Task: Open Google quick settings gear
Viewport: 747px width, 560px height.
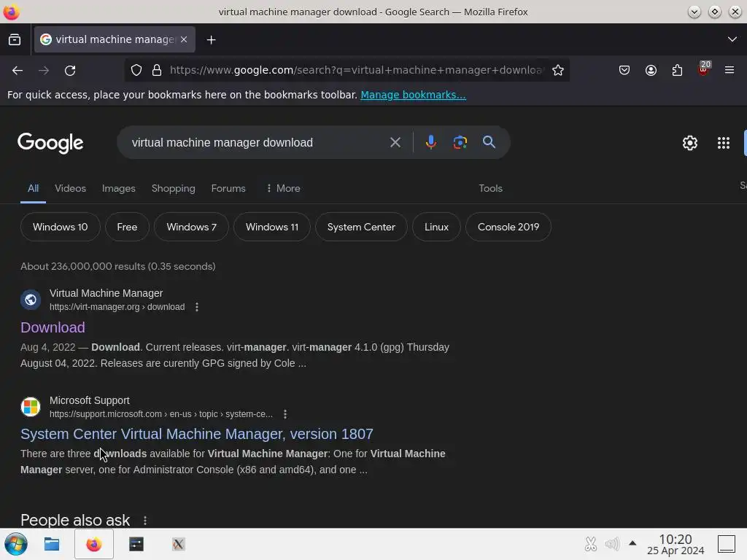Action: (690, 143)
